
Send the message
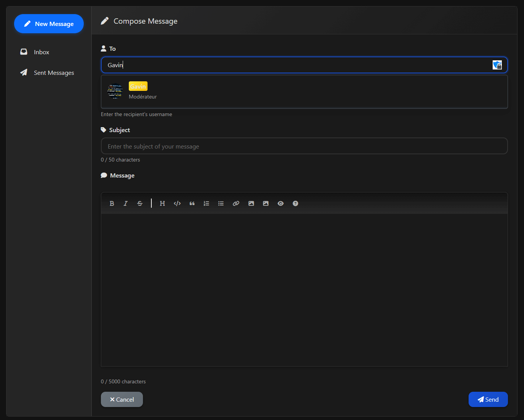(x=488, y=399)
